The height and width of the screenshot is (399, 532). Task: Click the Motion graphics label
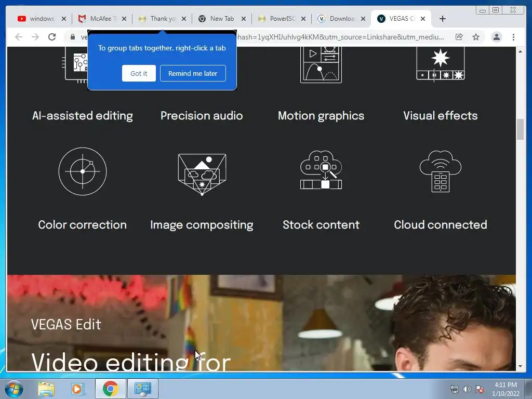(321, 116)
